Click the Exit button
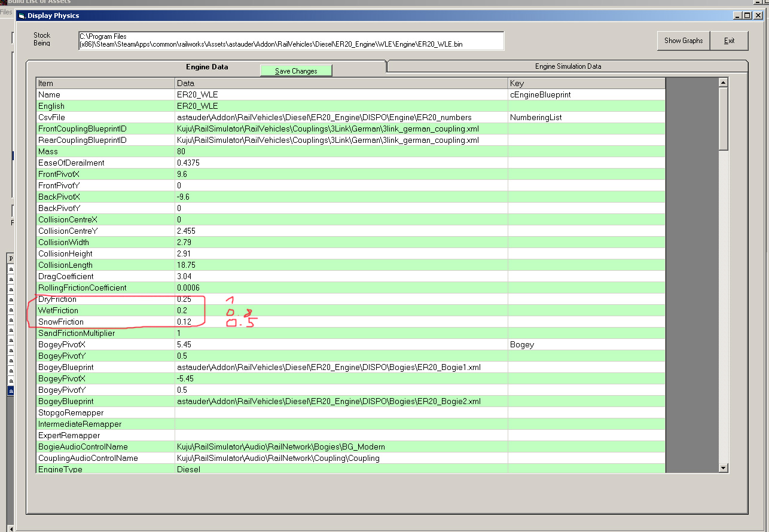Screen dimensions: 769x532 (729, 41)
